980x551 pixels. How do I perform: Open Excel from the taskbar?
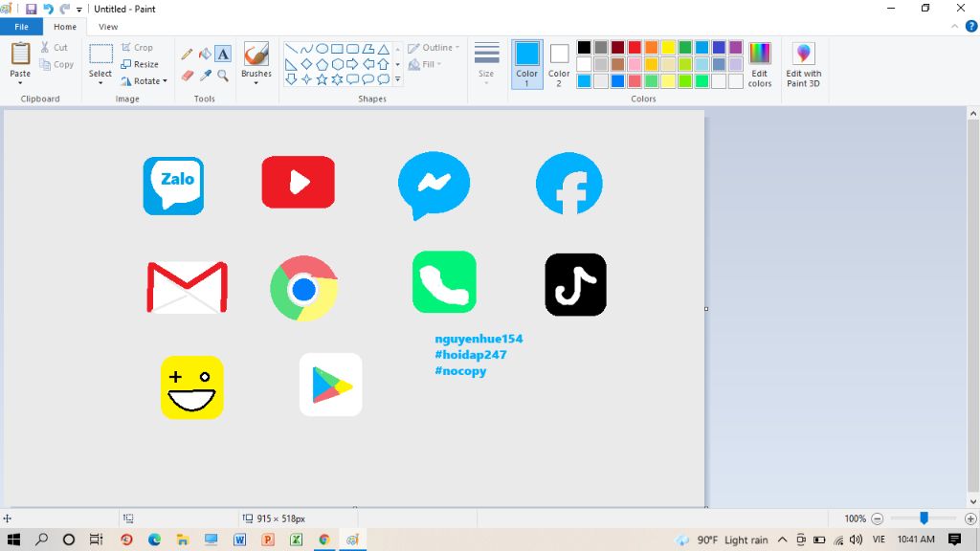click(x=297, y=540)
